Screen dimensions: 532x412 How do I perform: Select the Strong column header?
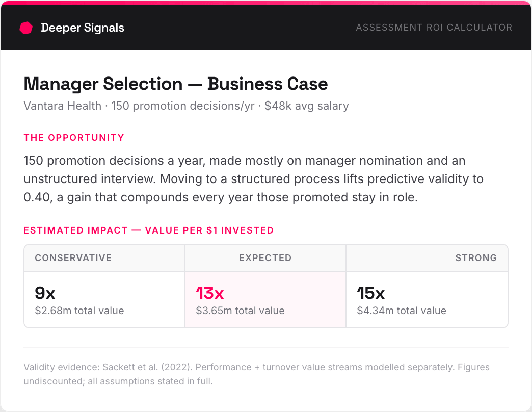pos(476,258)
